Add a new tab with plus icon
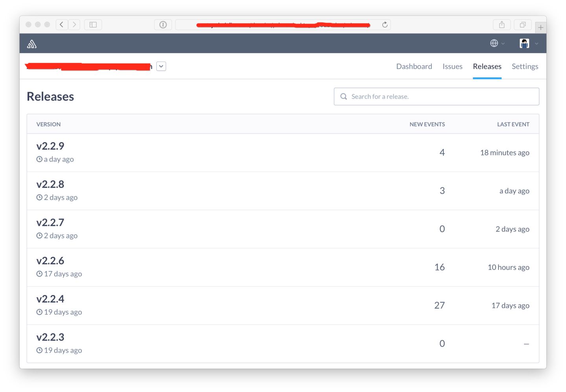The height and width of the screenshot is (392, 566). pyautogui.click(x=541, y=27)
